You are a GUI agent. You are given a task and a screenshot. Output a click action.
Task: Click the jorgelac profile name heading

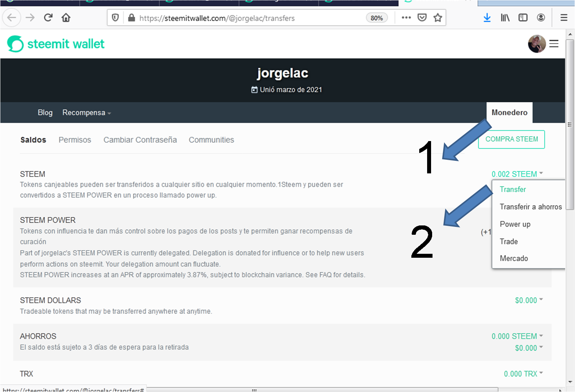pyautogui.click(x=282, y=73)
